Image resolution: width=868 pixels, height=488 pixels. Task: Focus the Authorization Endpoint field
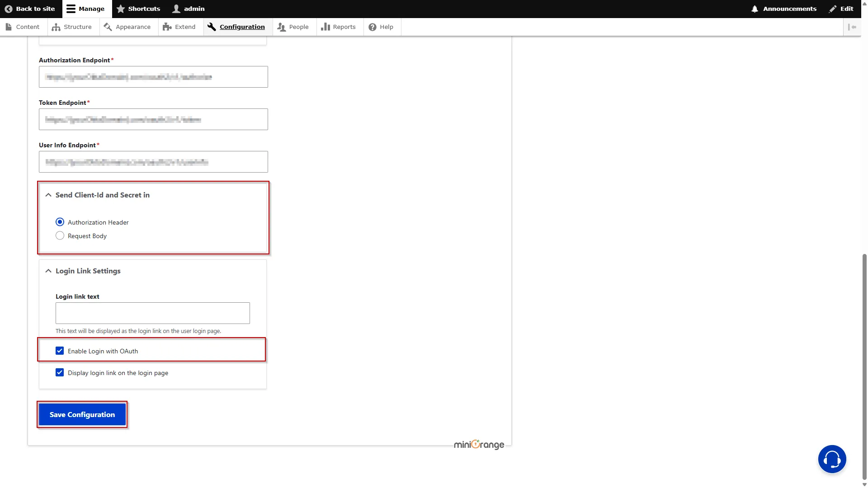point(153,77)
